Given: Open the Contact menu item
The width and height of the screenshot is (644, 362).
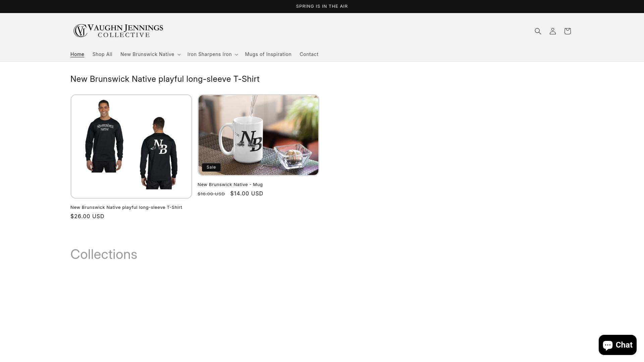Looking at the screenshot, I should (309, 54).
